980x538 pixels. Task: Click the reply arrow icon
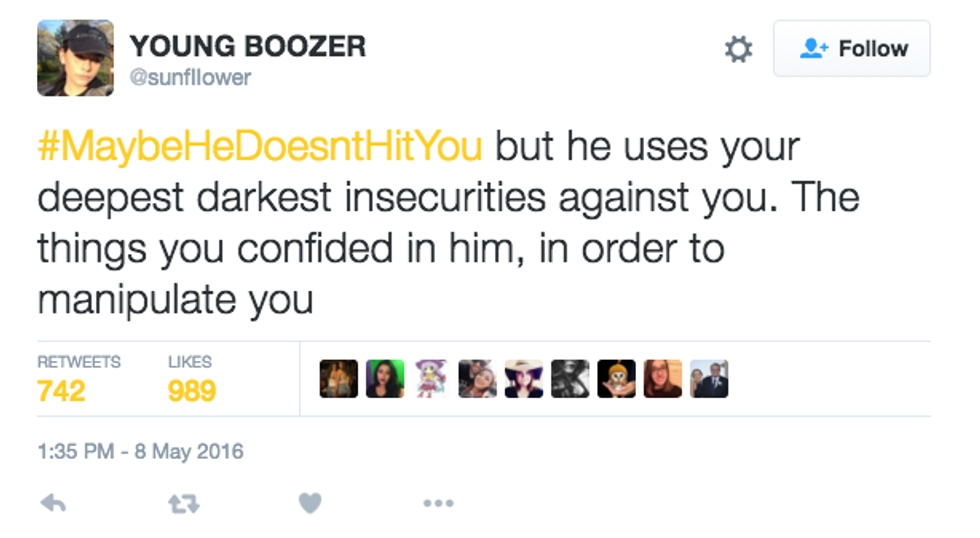pos(53,504)
